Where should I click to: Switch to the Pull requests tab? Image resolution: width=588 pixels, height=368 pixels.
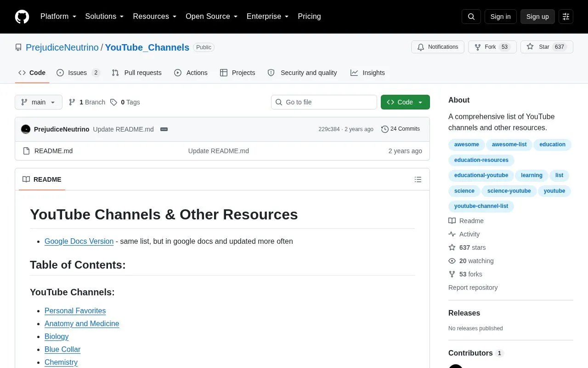tap(136, 73)
